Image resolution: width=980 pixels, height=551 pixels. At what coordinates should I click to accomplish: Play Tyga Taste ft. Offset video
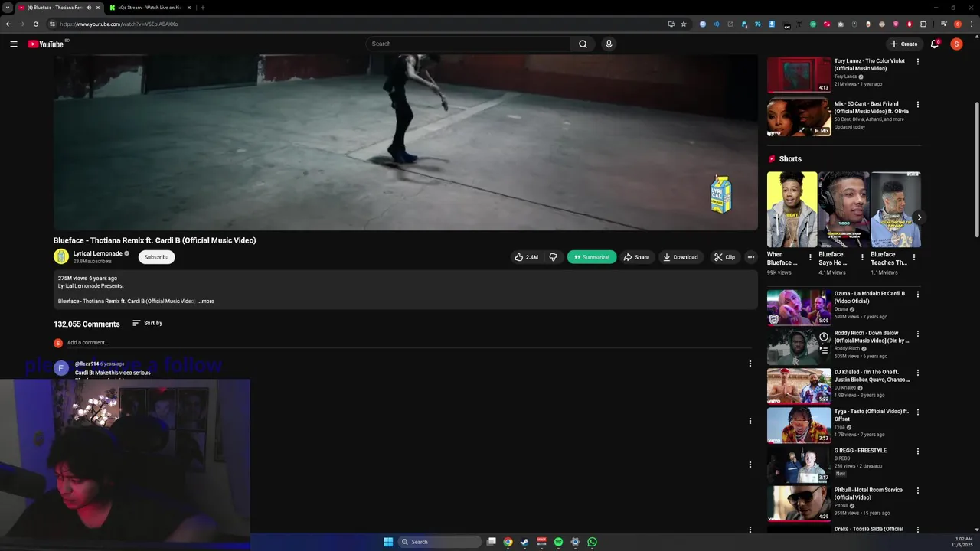click(799, 425)
